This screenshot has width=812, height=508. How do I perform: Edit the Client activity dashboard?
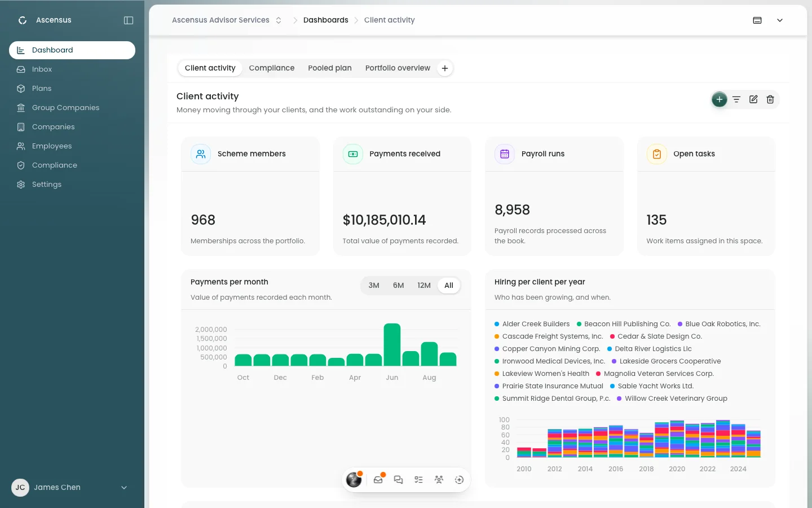753,99
